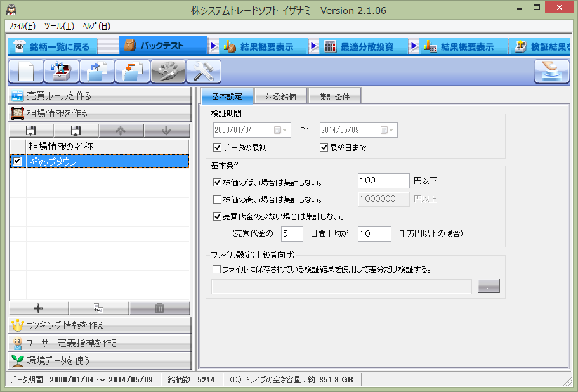The height and width of the screenshot is (392, 578).
Task: Click play arrow before 最適分散投資 tab
Action: [313, 46]
